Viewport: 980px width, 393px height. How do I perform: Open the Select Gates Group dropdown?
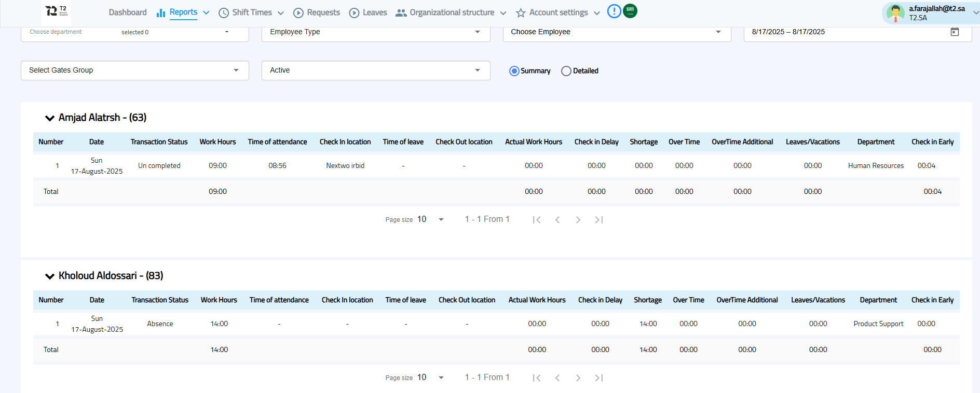(x=135, y=71)
